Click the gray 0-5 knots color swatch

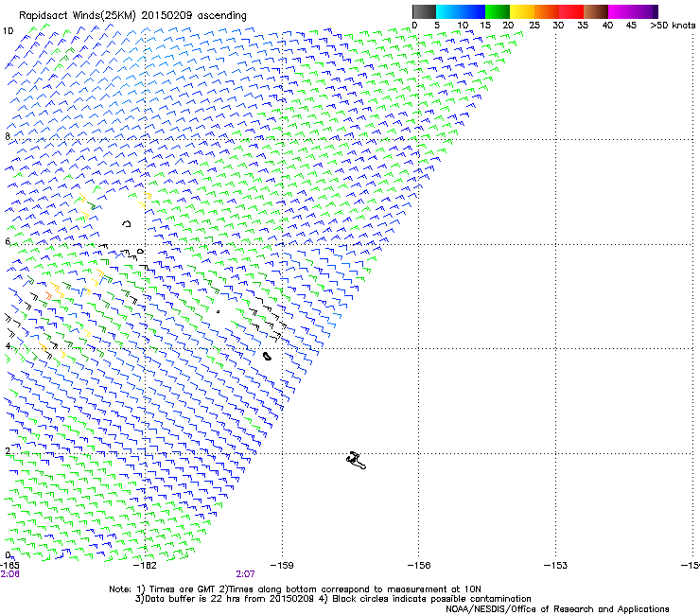pos(424,11)
